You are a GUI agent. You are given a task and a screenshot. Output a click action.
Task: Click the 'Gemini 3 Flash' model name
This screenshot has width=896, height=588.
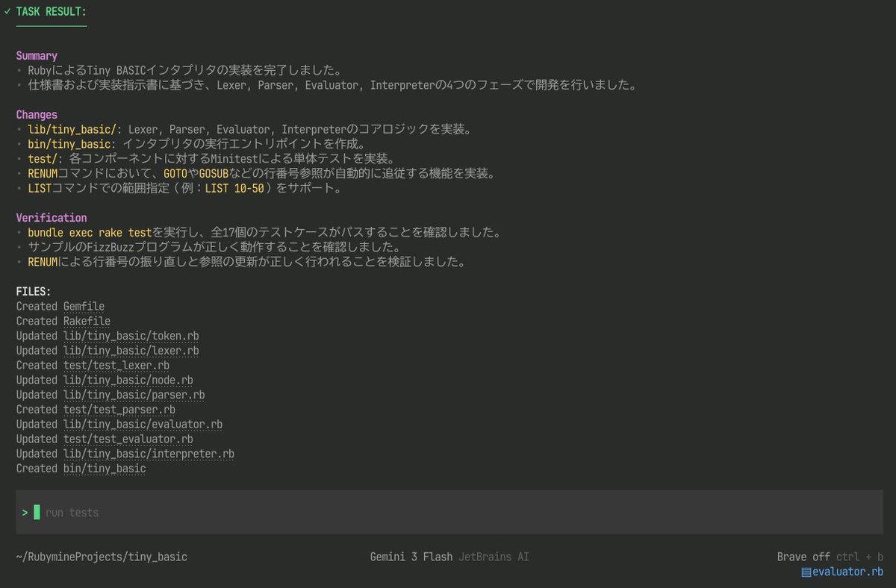[411, 557]
